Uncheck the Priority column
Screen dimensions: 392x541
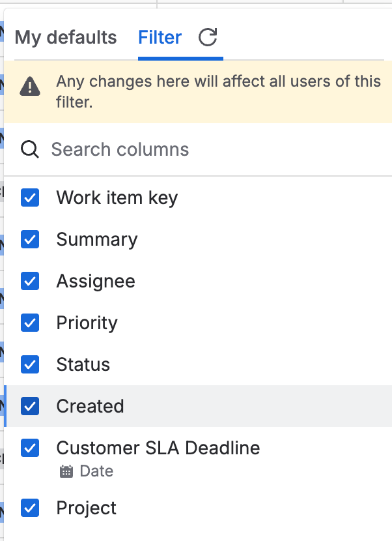coord(29,323)
